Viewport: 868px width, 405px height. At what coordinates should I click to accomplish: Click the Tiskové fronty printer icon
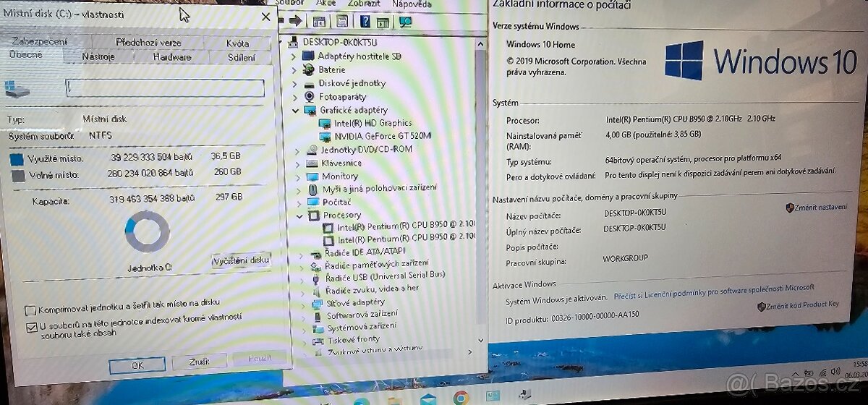point(319,340)
